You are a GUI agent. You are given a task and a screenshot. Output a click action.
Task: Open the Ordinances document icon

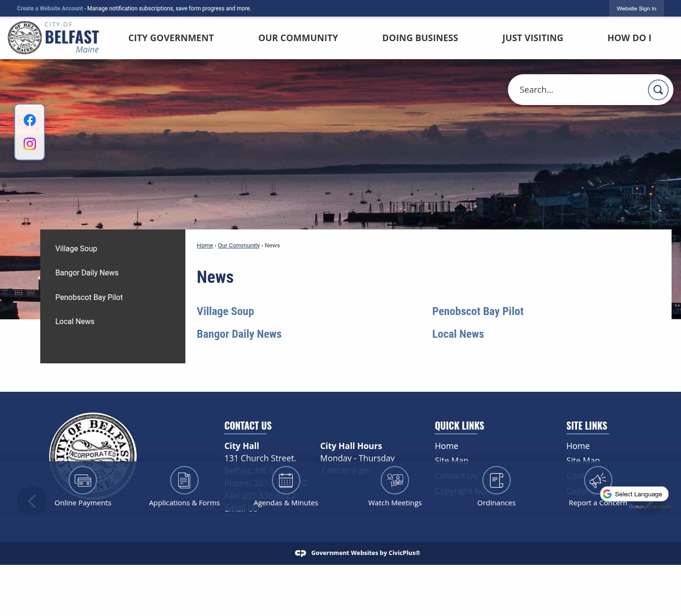(x=496, y=480)
